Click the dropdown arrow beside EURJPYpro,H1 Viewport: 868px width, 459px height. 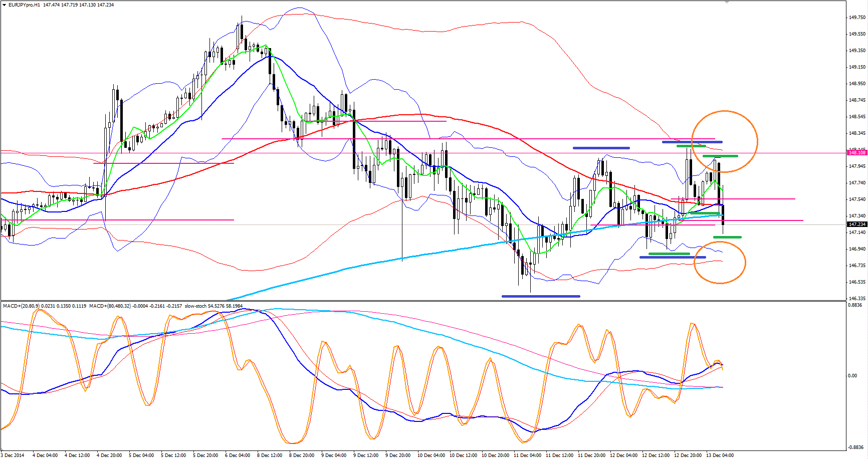(x=5, y=5)
